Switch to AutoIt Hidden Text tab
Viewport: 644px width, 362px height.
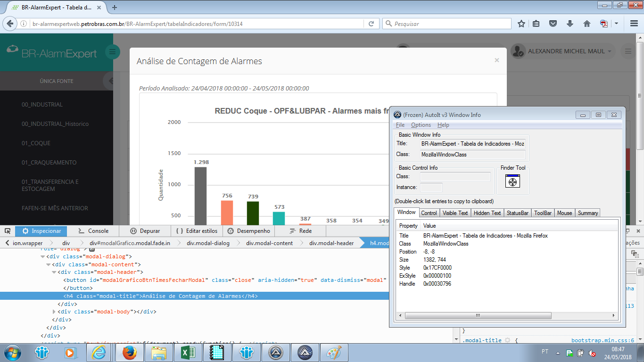[487, 213]
